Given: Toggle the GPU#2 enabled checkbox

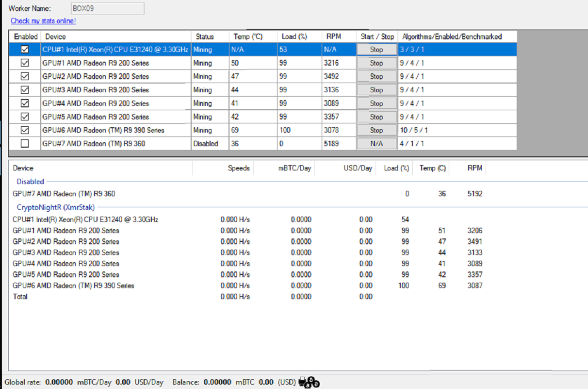Looking at the screenshot, I should click(25, 76).
